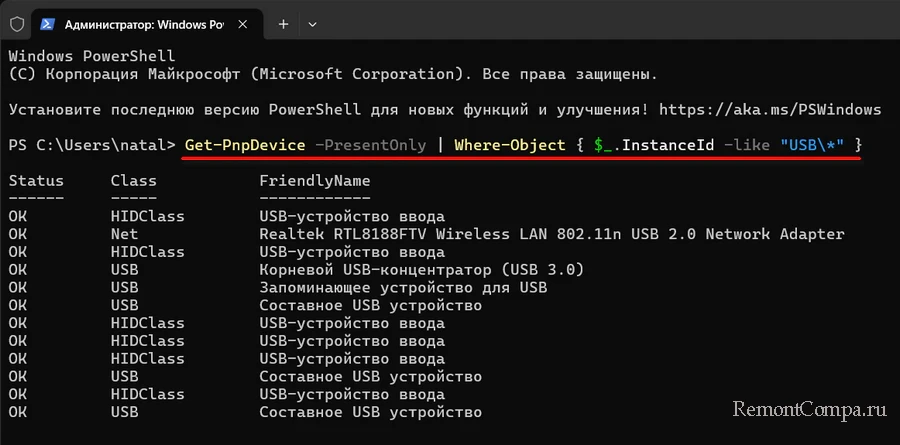The height and width of the screenshot is (445, 900).
Task: Click the RemontCompa.ru watermark
Action: pos(810,411)
